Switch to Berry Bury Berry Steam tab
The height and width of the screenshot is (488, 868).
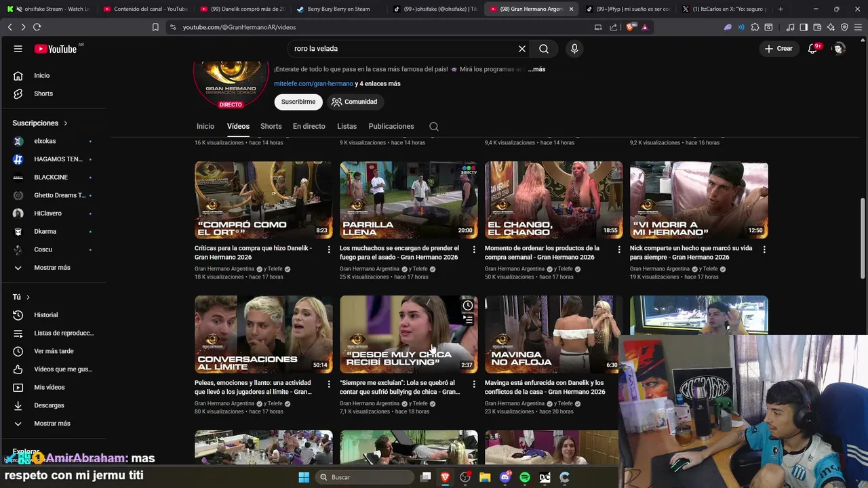tap(338, 9)
